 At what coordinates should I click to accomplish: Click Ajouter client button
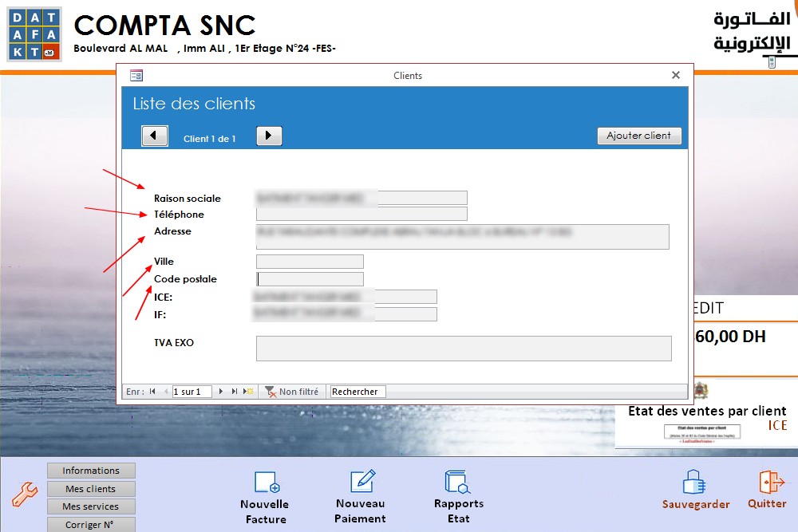(x=638, y=136)
